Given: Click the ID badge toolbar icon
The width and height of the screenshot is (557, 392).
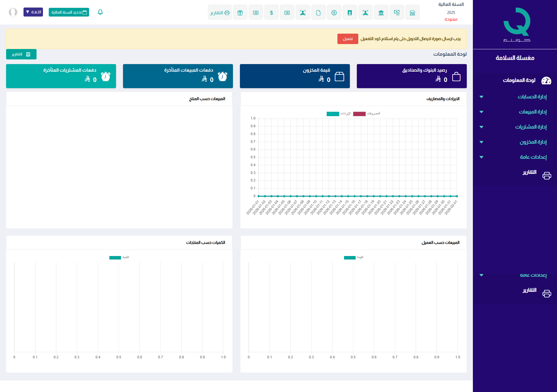Looking at the screenshot, I should [350, 12].
